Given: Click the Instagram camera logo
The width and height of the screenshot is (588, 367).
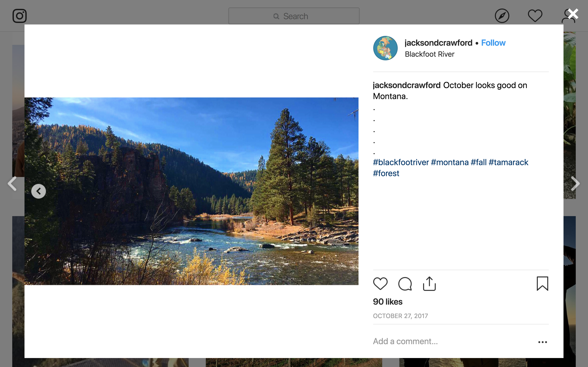Looking at the screenshot, I should 19,16.
